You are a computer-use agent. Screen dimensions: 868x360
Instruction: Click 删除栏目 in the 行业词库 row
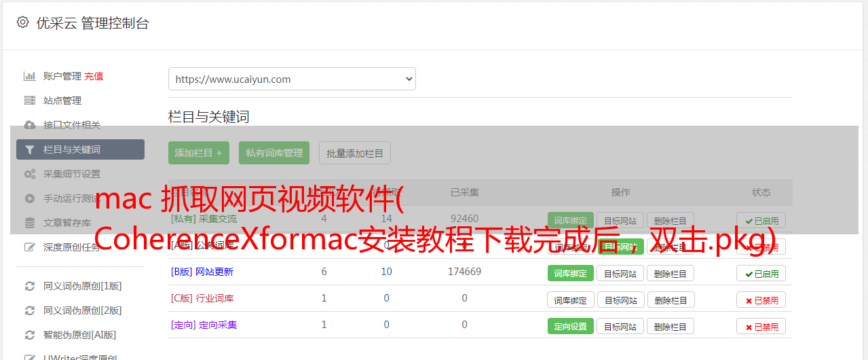(671, 300)
